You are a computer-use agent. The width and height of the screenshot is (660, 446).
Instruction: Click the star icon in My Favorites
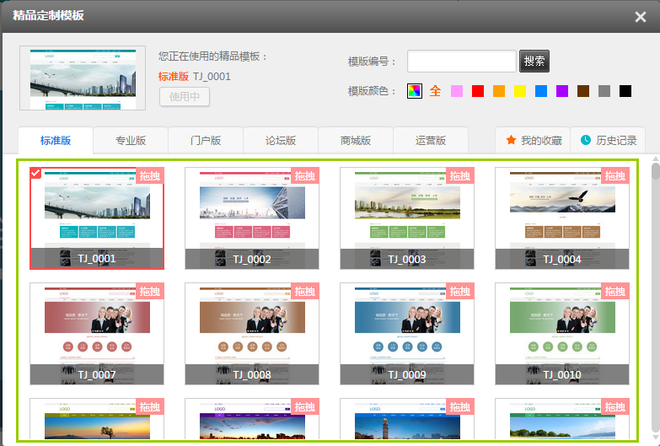click(511, 140)
